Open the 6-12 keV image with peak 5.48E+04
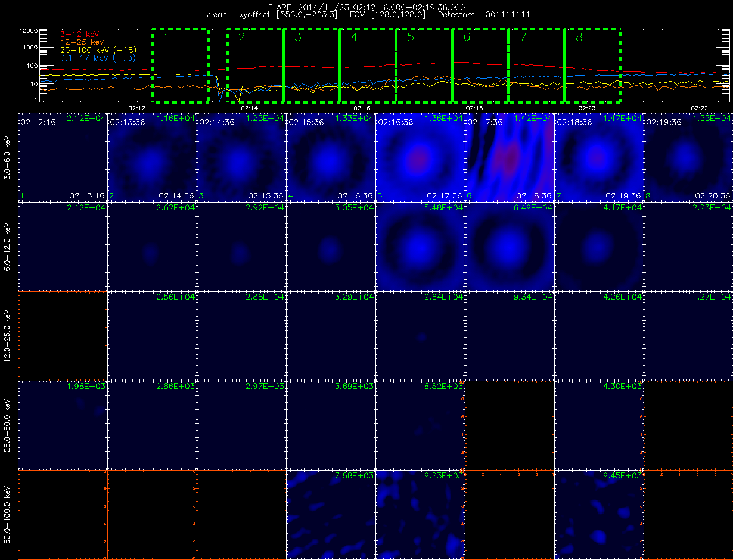Image resolution: width=733 pixels, height=560 pixels. [x=420, y=246]
